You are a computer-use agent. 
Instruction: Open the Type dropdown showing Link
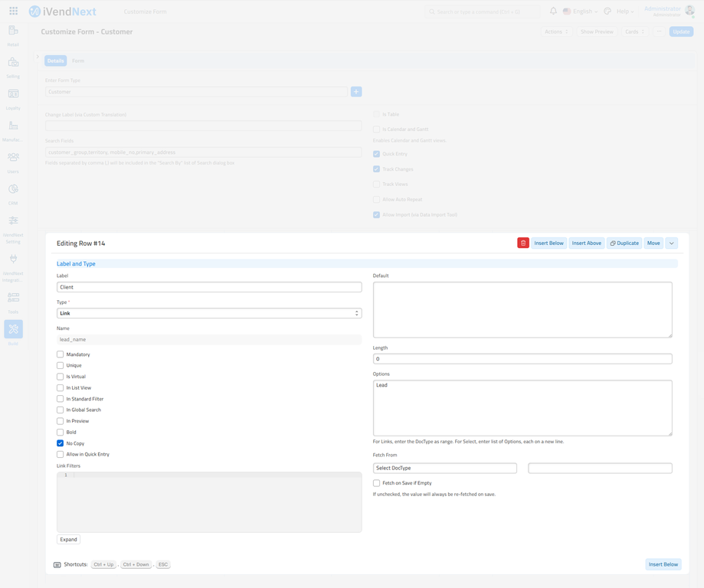coord(207,313)
